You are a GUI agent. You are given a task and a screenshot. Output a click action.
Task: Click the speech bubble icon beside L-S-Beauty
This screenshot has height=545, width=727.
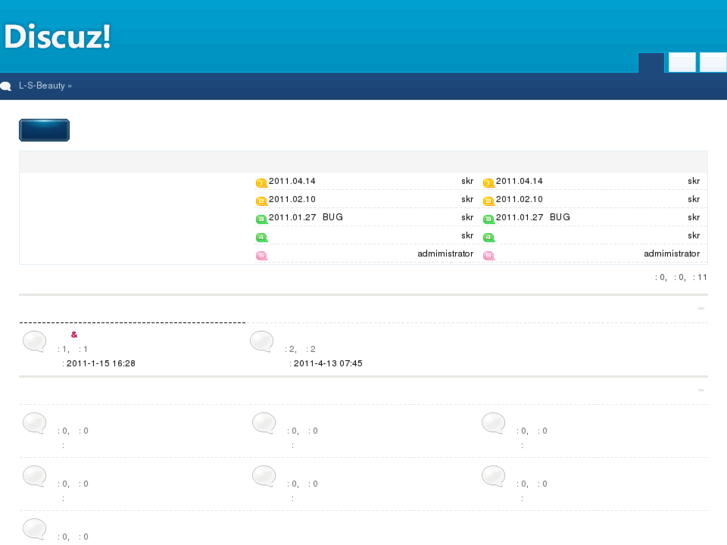[6, 86]
